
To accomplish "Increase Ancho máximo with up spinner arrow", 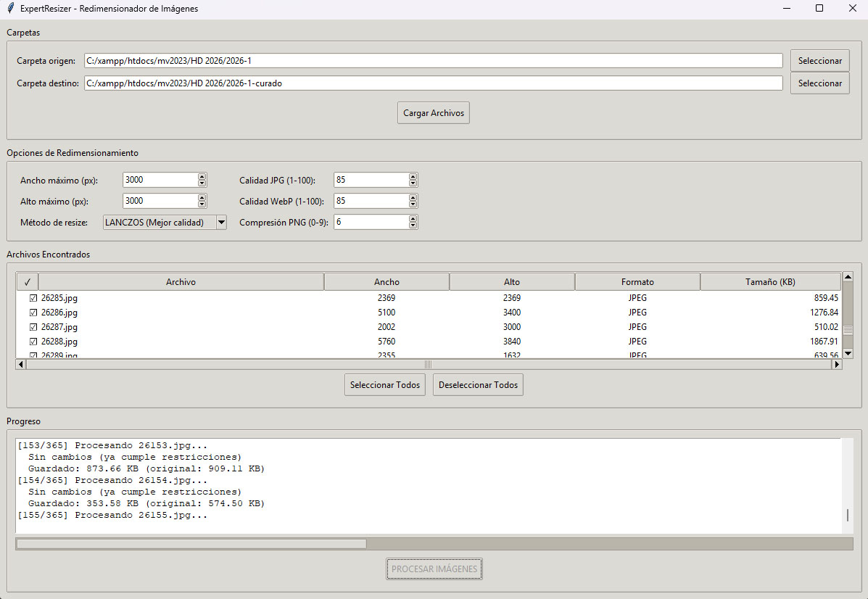I will tap(202, 176).
